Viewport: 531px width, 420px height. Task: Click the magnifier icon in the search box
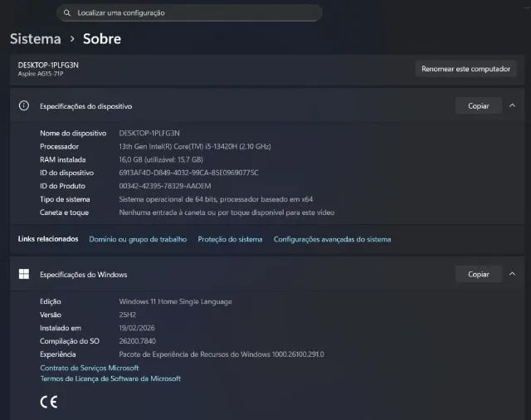point(67,13)
